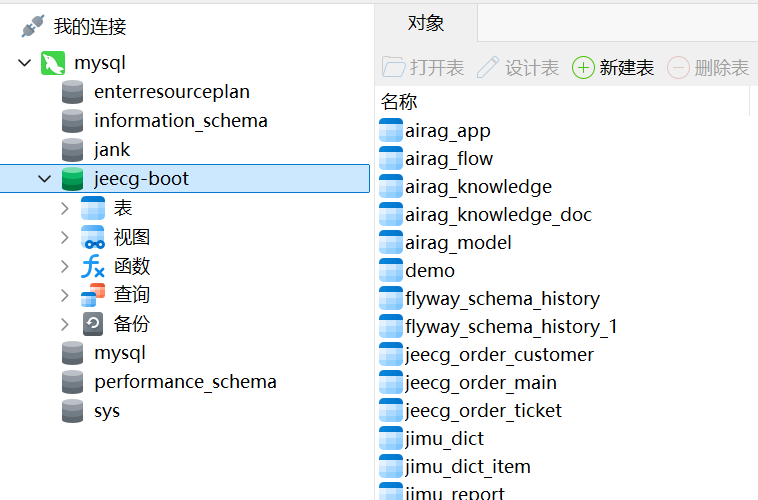Click the airag_model table icon
This screenshot has height=500, width=758.
[391, 242]
